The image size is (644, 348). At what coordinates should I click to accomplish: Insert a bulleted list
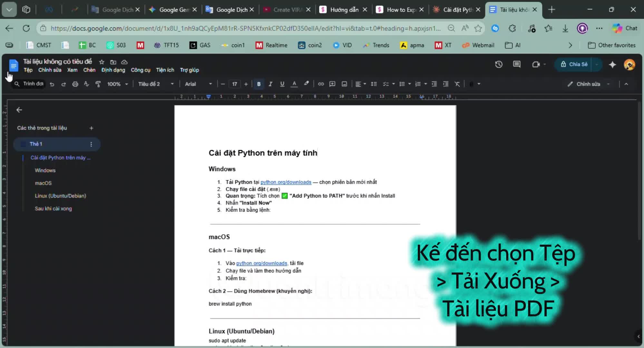click(402, 84)
